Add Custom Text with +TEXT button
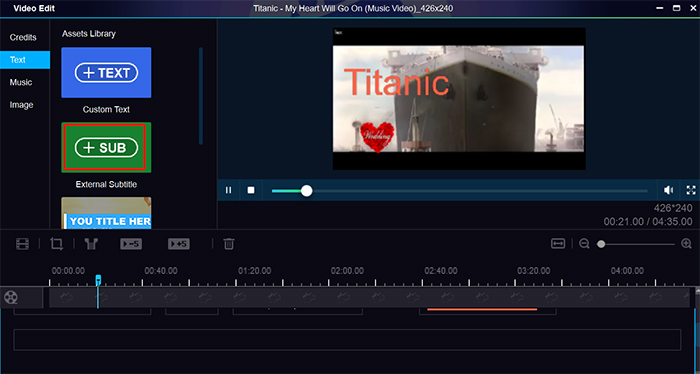 106,73
